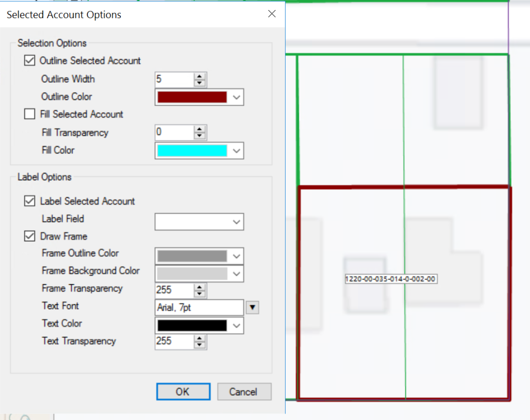
Task: Click the cyan Fill Color swatch
Action: point(193,151)
